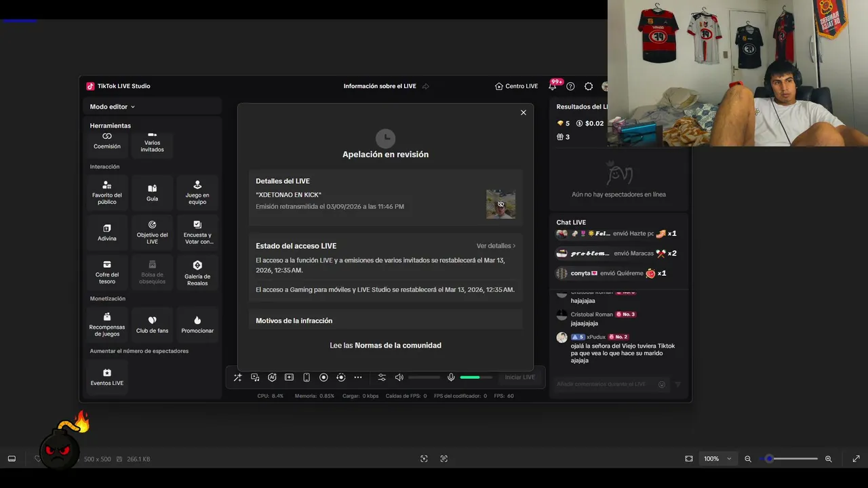
Task: Click the video music media icon
Action: 255,378
